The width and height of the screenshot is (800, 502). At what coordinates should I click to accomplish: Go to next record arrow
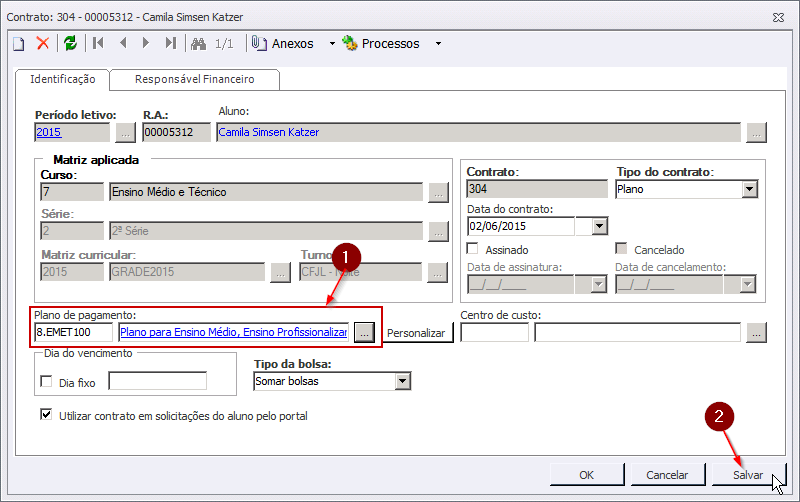coord(146,43)
